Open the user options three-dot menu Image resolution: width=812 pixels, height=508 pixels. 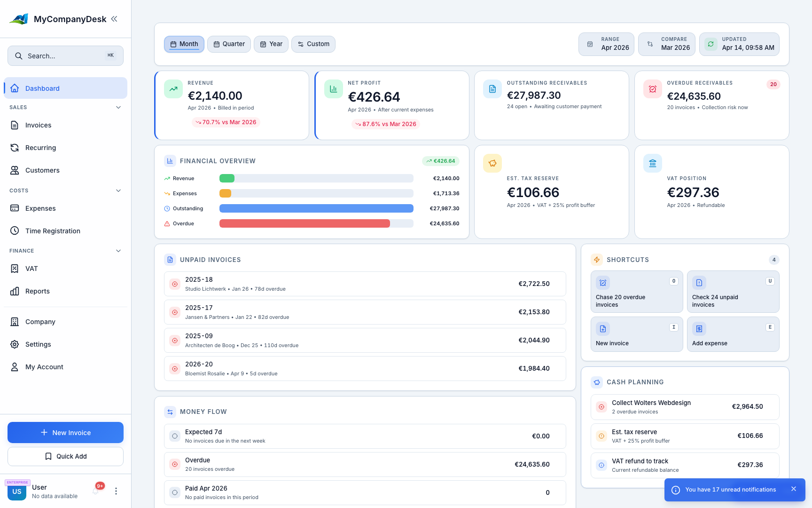[x=116, y=491]
